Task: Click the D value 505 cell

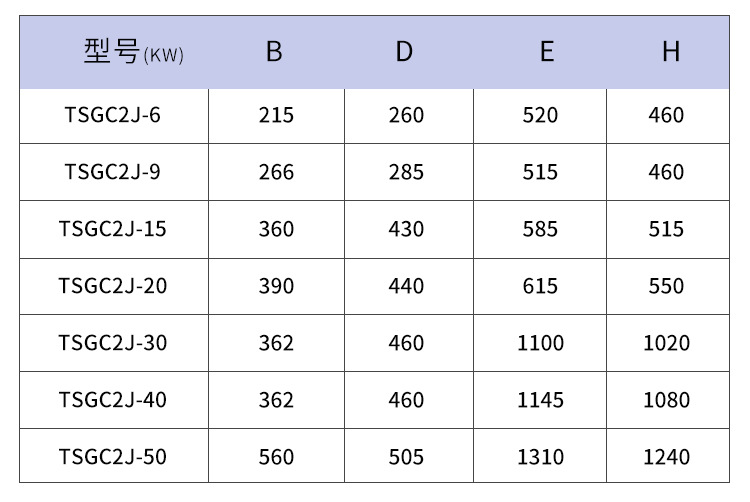Action: 406,457
